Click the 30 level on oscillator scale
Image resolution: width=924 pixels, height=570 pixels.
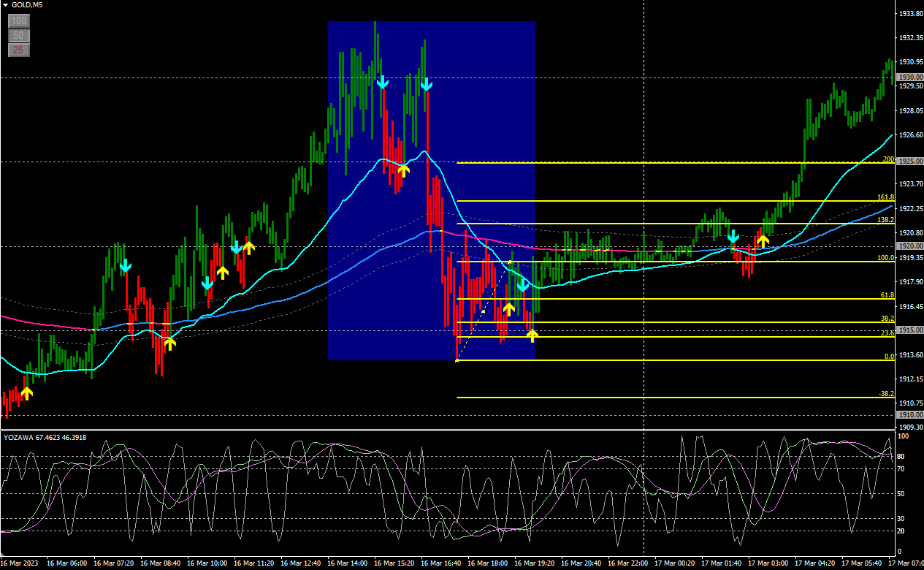[901, 518]
